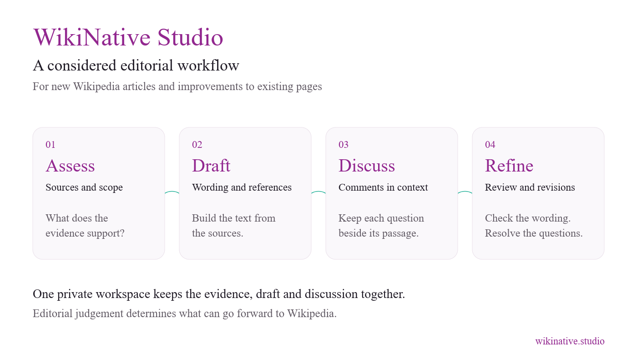Click 'Review and revisions' text
This screenshot has width=637, height=364.
tap(530, 187)
